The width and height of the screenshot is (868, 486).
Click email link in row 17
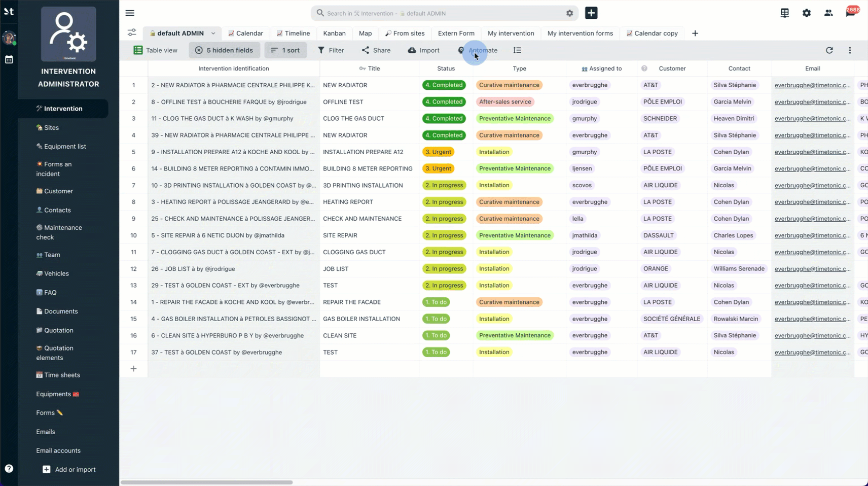click(812, 352)
